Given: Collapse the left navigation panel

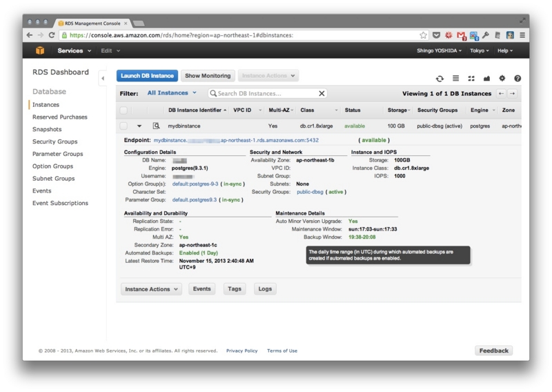Looking at the screenshot, I should click(102, 78).
